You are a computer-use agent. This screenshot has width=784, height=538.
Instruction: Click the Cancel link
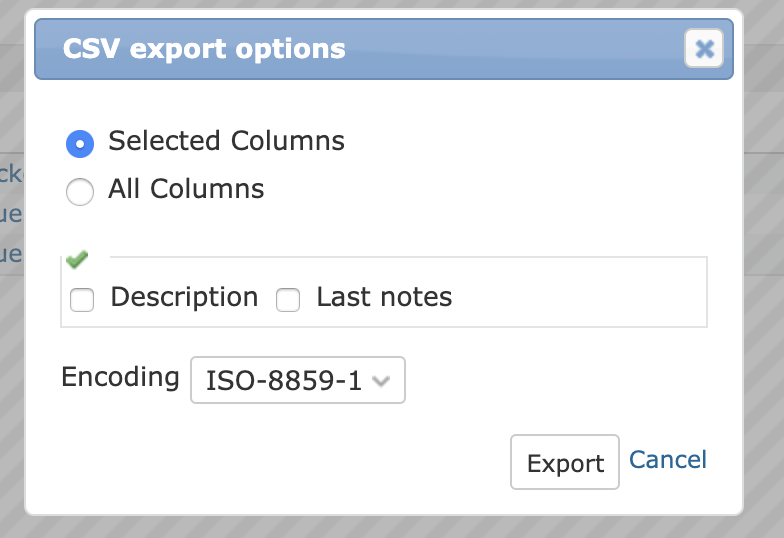click(668, 460)
